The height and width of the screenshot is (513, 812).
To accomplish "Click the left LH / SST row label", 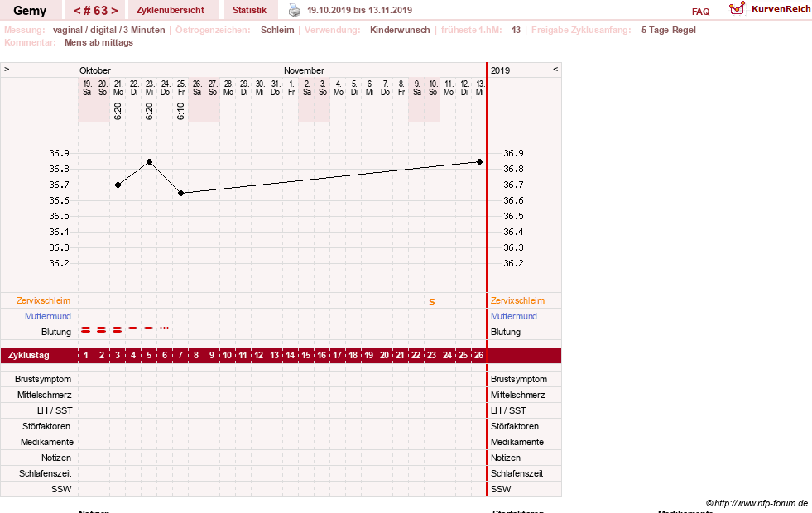I will (x=55, y=410).
